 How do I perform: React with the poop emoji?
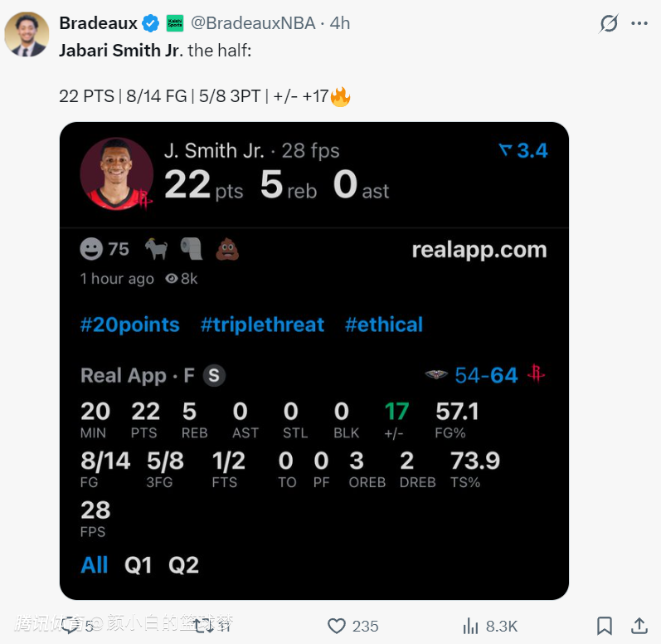(227, 248)
